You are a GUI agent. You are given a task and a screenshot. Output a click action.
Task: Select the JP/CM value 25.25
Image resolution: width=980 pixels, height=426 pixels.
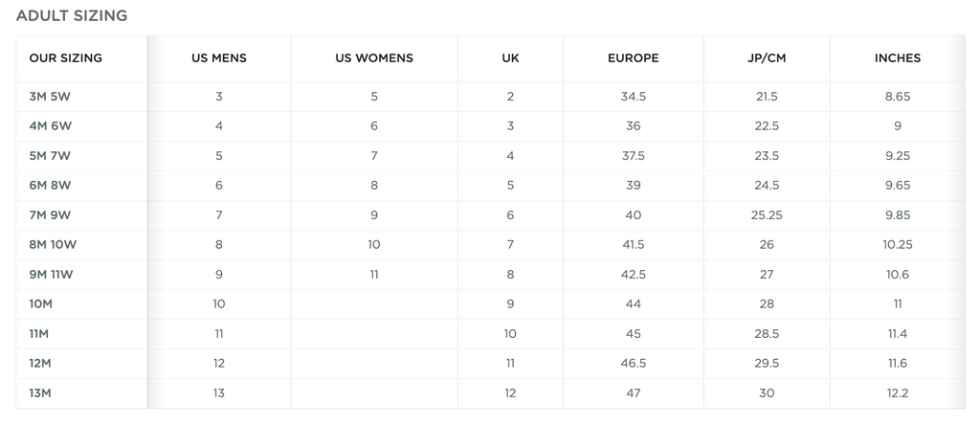tap(767, 215)
